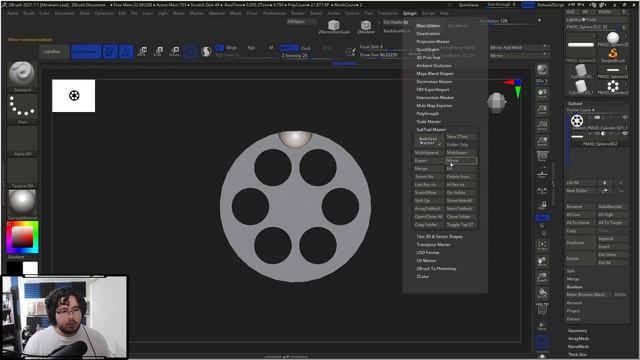The width and height of the screenshot is (640, 360).
Task: Expand the NanoMesh section
Action: (578, 347)
